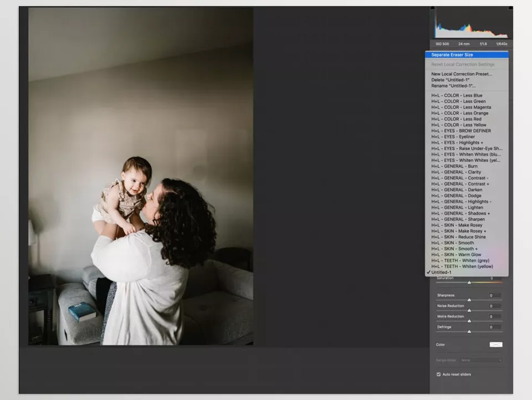The width and height of the screenshot is (532, 400).
Task: Disable the Auto reset sliders checkbox
Action: 439,374
